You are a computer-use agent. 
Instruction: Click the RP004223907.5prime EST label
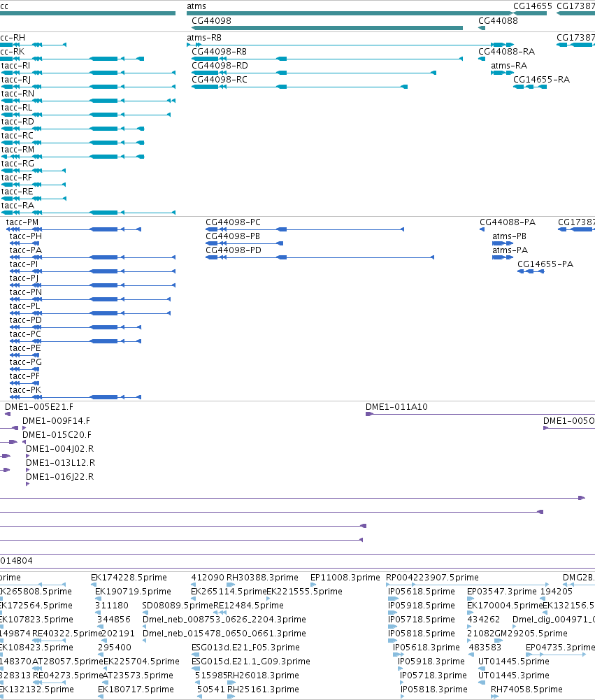[x=433, y=577]
